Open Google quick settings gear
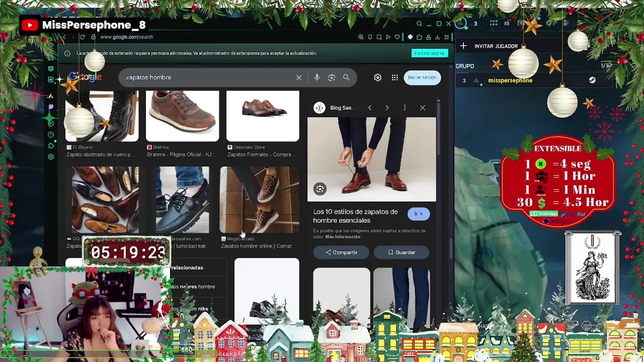 [x=378, y=77]
